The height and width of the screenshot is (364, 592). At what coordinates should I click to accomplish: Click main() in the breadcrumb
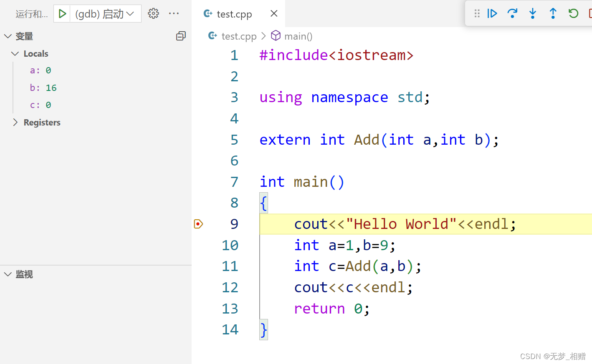(298, 36)
